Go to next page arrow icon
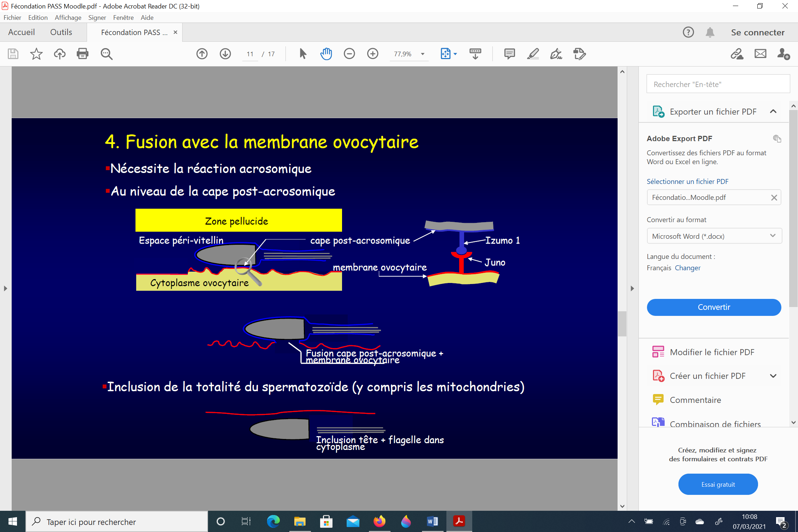Viewport: 798px width, 532px height. click(x=225, y=54)
